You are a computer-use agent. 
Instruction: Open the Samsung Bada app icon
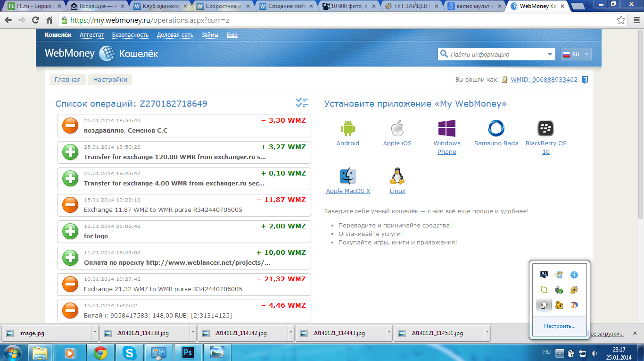[496, 128]
